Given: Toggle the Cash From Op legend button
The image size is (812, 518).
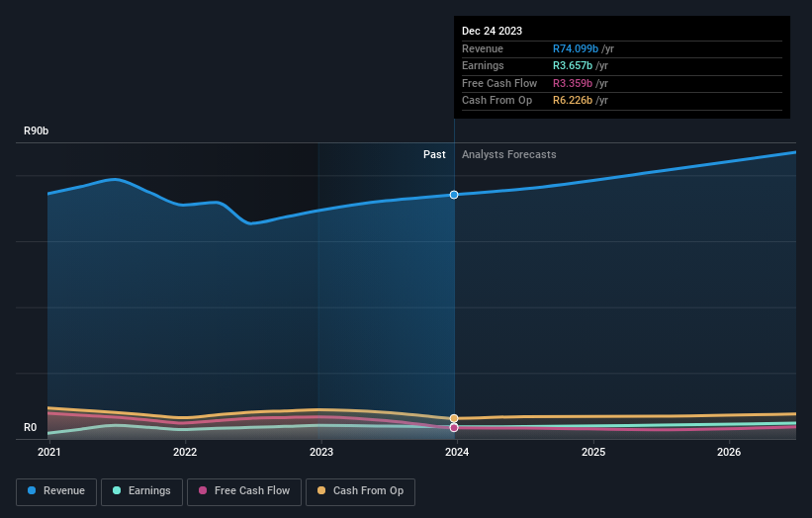Looking at the screenshot, I should point(360,491).
